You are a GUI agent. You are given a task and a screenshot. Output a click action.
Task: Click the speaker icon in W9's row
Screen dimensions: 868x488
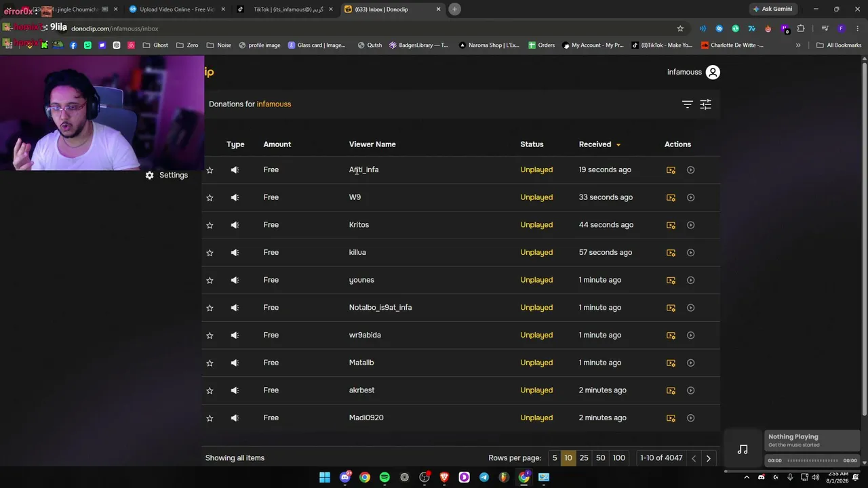coord(235,197)
